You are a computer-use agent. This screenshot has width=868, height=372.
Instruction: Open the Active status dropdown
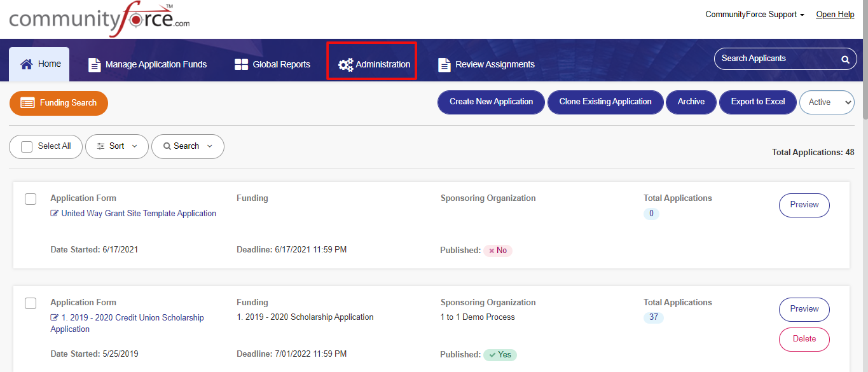(827, 102)
